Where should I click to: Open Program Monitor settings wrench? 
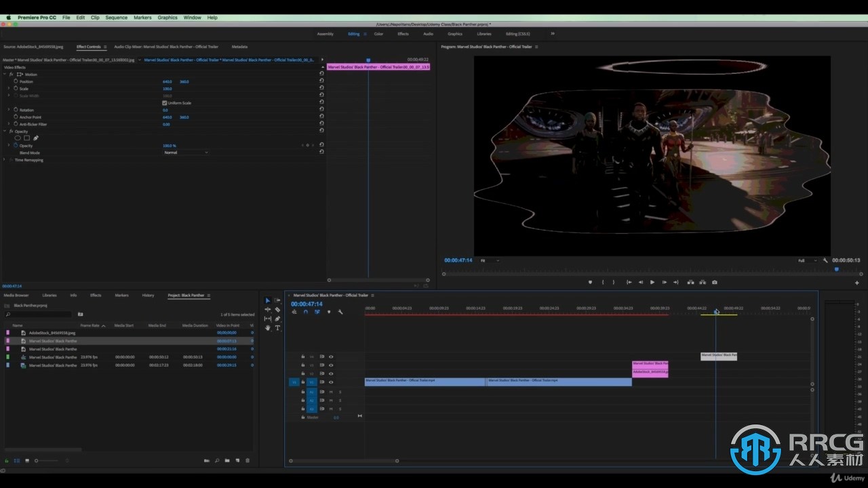pos(825,260)
